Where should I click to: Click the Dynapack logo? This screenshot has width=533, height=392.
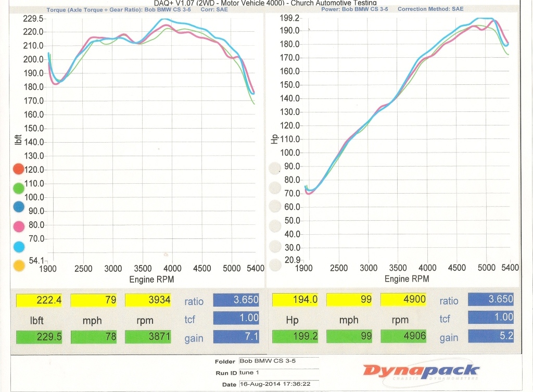click(x=421, y=372)
